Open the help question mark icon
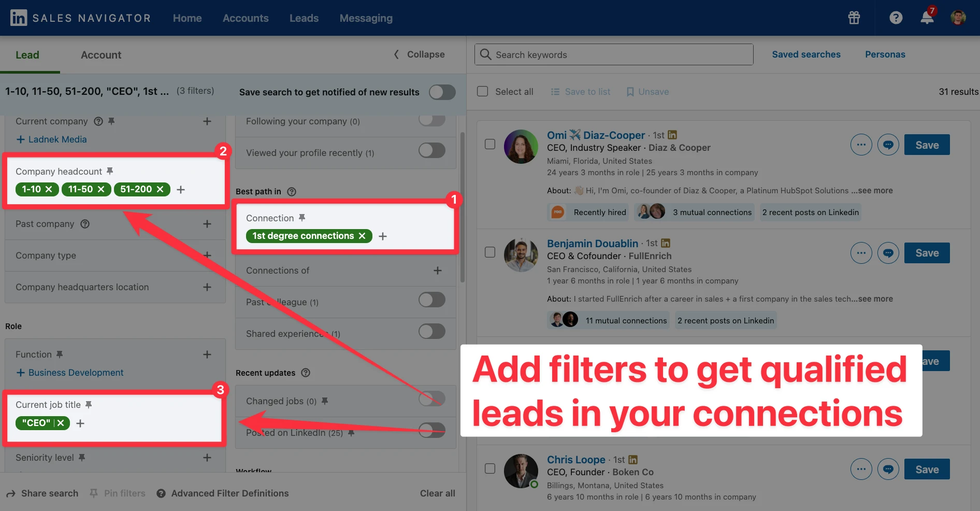 pos(896,18)
